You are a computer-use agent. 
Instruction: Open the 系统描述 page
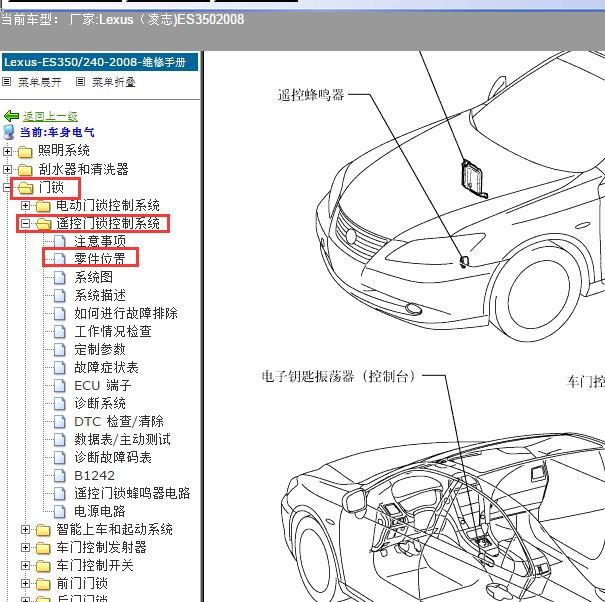(100, 295)
